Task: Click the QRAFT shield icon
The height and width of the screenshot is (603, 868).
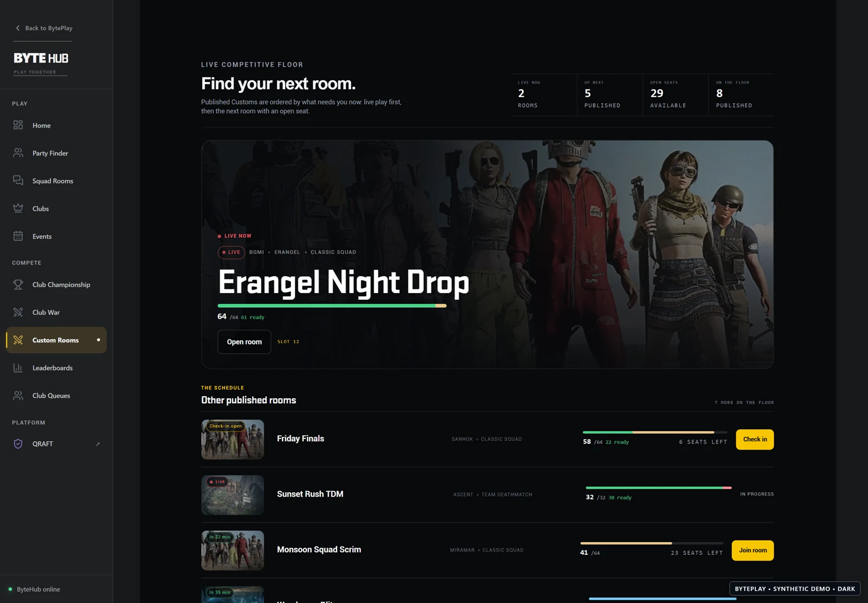Action: click(x=18, y=444)
